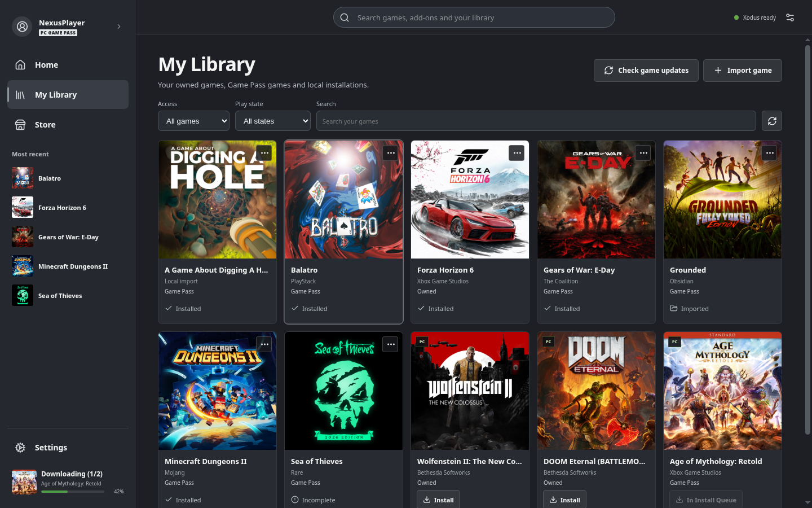Viewport: 812px width, 508px height.
Task: Focus the Search your games field
Action: [x=536, y=121]
